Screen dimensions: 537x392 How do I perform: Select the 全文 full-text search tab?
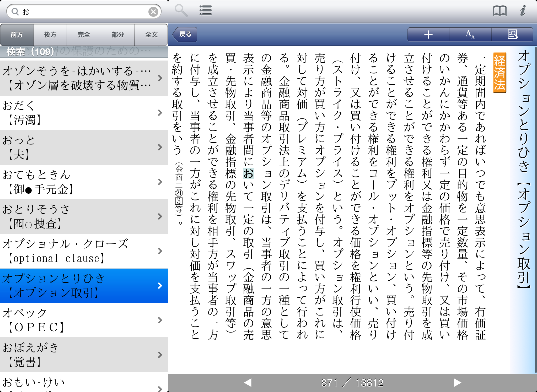click(151, 35)
